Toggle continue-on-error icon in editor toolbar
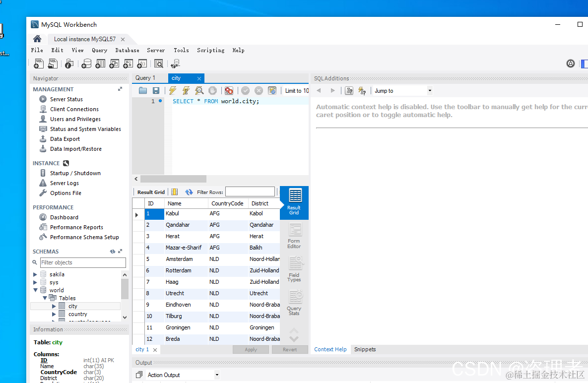The image size is (588, 383). 229,90
